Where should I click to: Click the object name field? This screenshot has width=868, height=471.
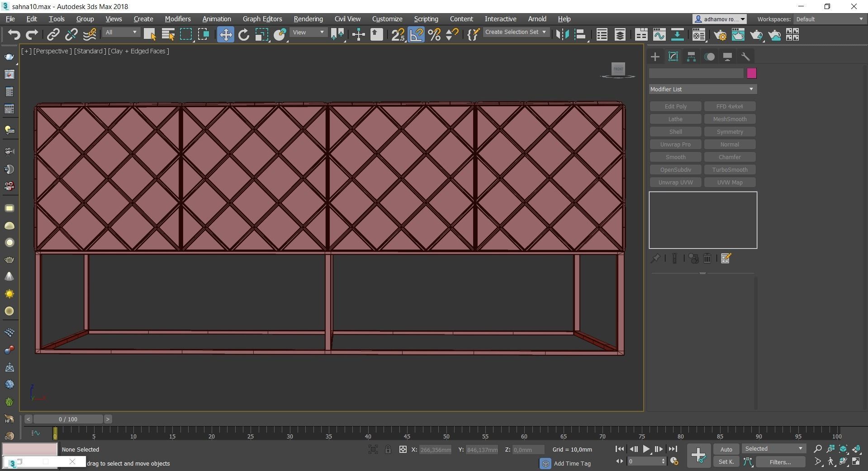coord(696,73)
